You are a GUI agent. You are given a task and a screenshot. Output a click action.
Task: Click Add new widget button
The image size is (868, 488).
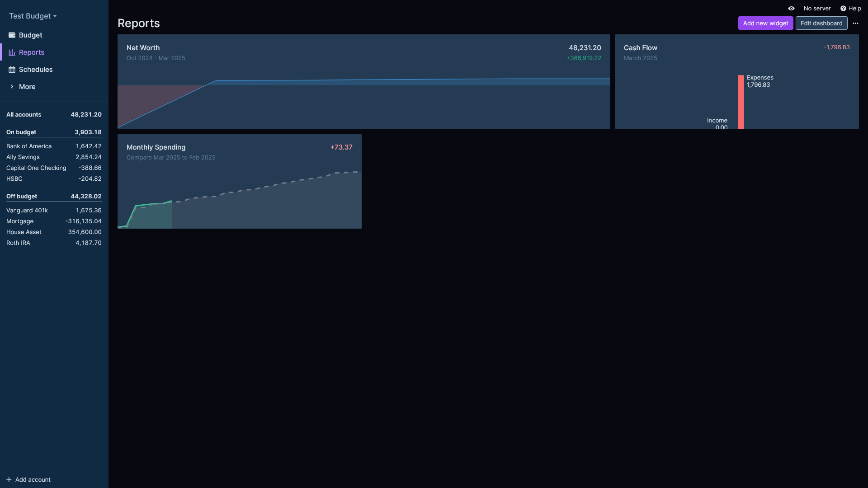(765, 23)
